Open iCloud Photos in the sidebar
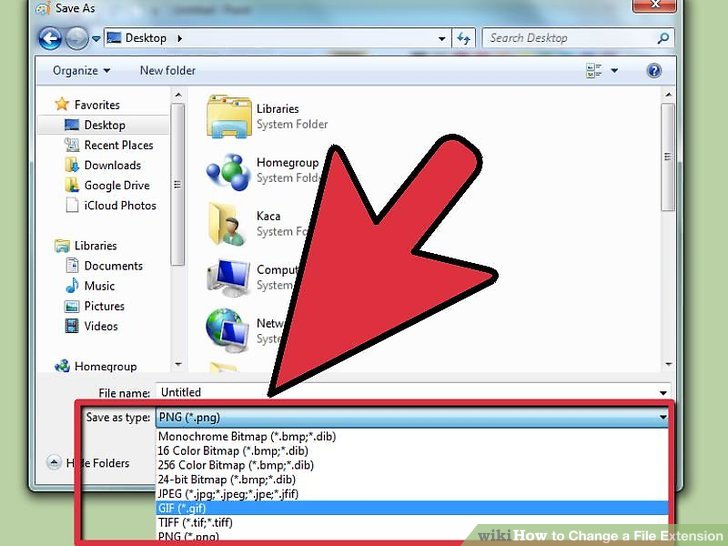The width and height of the screenshot is (728, 546). 120,205
